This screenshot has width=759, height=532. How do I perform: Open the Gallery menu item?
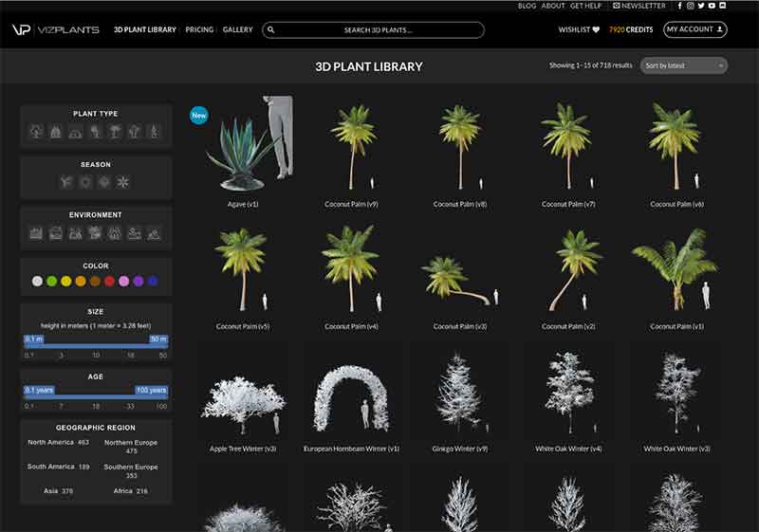point(238,30)
